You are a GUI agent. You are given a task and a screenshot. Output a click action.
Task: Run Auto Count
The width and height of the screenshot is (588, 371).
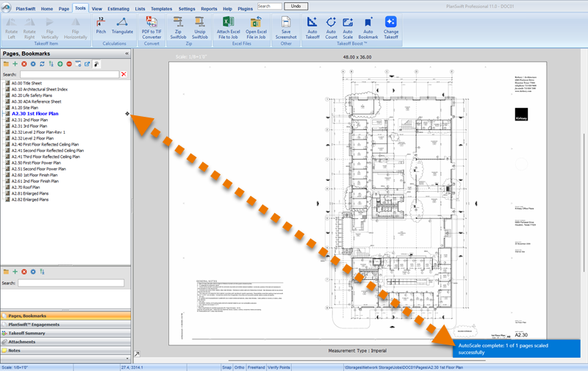pos(331,29)
